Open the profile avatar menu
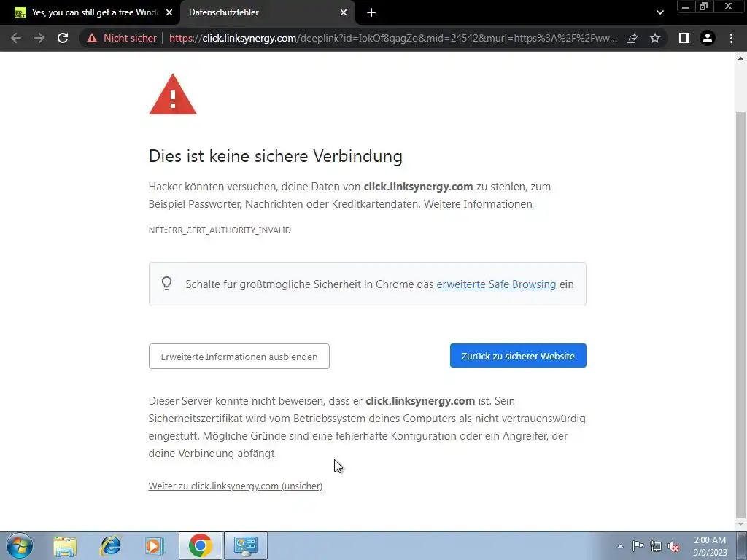 pos(708,38)
